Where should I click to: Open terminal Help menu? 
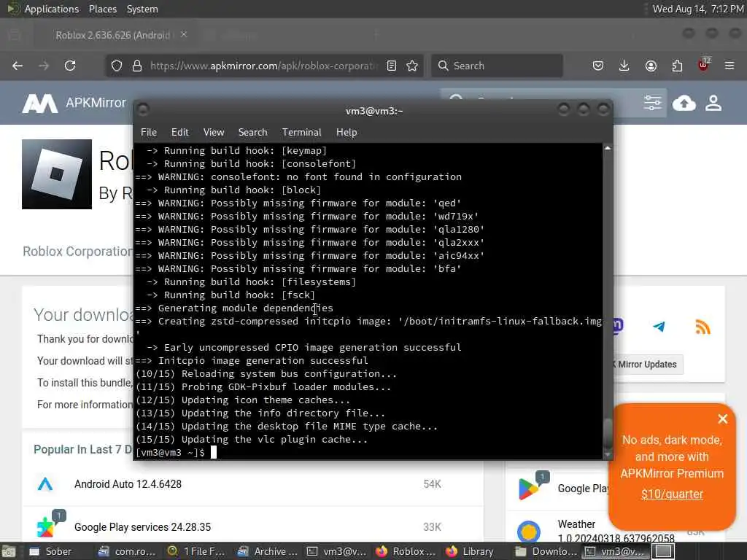pos(347,133)
